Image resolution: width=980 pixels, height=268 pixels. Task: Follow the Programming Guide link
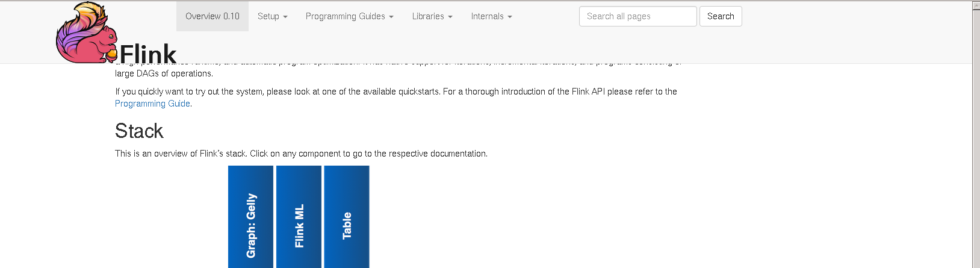(x=152, y=104)
